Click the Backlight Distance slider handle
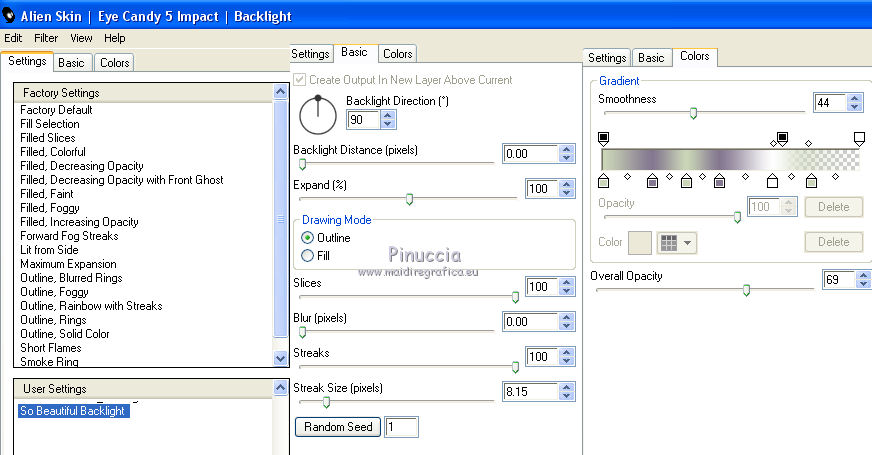Image resolution: width=872 pixels, height=455 pixels. (303, 164)
